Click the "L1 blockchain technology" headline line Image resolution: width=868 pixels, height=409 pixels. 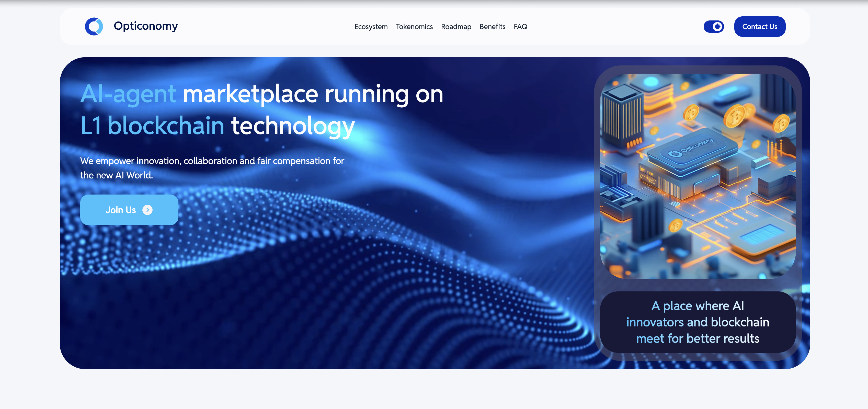(217, 126)
